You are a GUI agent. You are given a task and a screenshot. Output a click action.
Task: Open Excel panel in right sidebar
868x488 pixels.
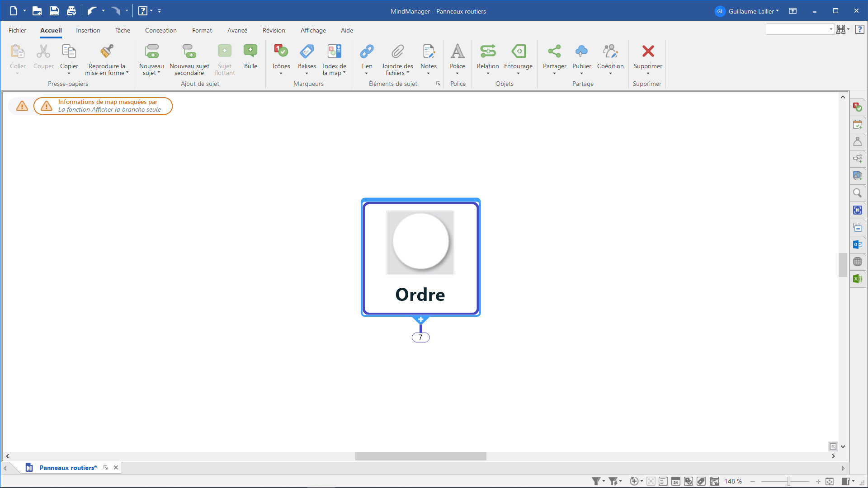pyautogui.click(x=857, y=279)
